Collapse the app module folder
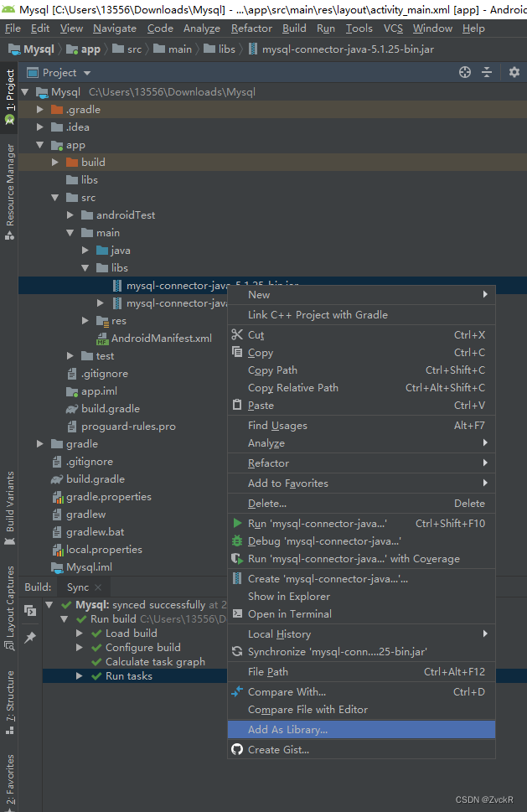 click(x=40, y=145)
